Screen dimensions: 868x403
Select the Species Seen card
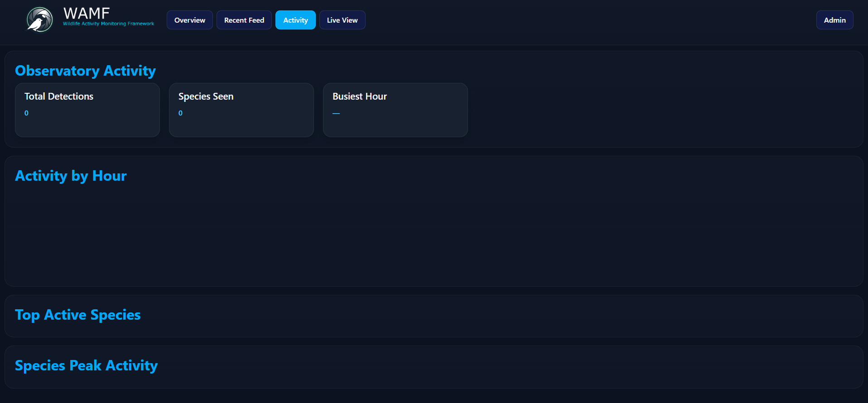pyautogui.click(x=241, y=110)
